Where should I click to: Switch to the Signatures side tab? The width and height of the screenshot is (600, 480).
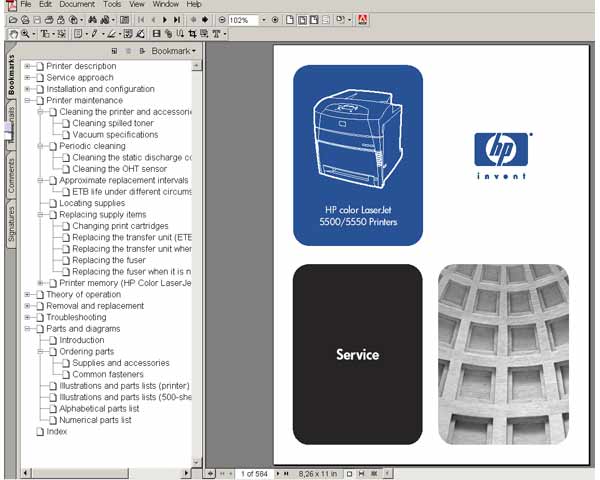tap(11, 224)
